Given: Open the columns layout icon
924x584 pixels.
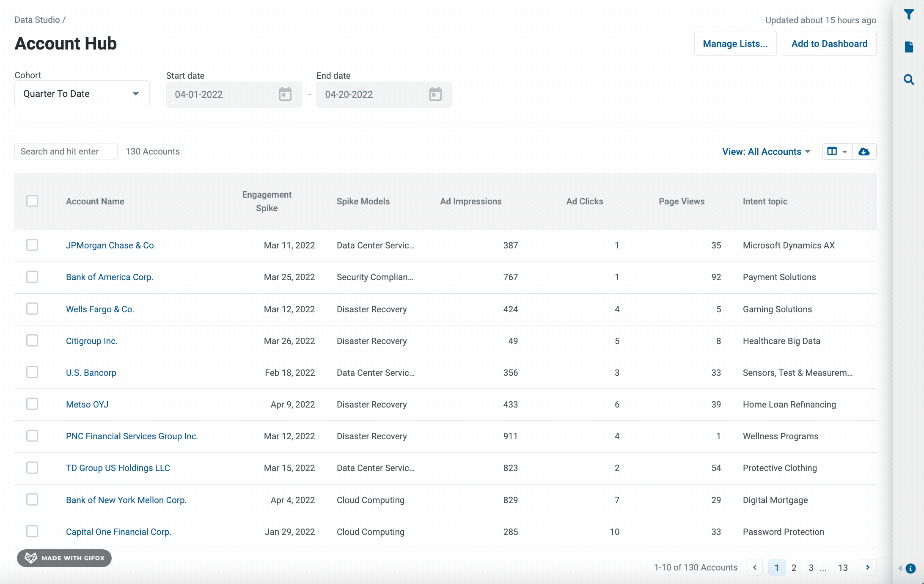Looking at the screenshot, I should tap(832, 152).
